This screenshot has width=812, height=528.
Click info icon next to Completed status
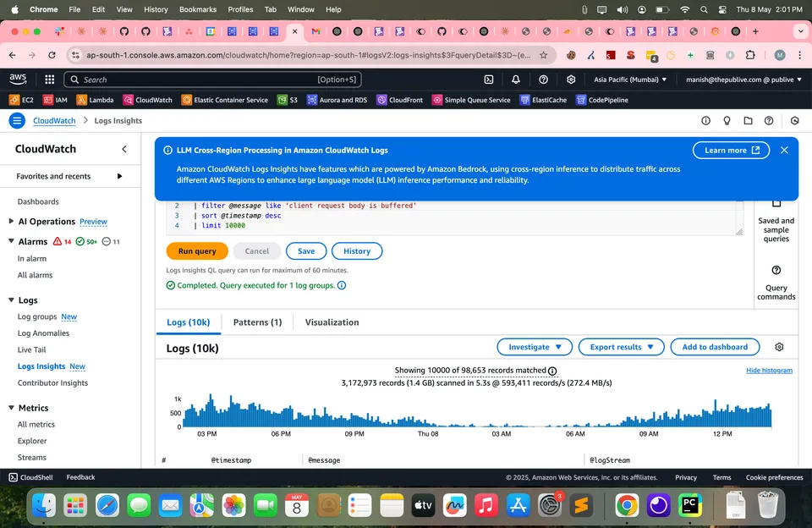(x=342, y=285)
